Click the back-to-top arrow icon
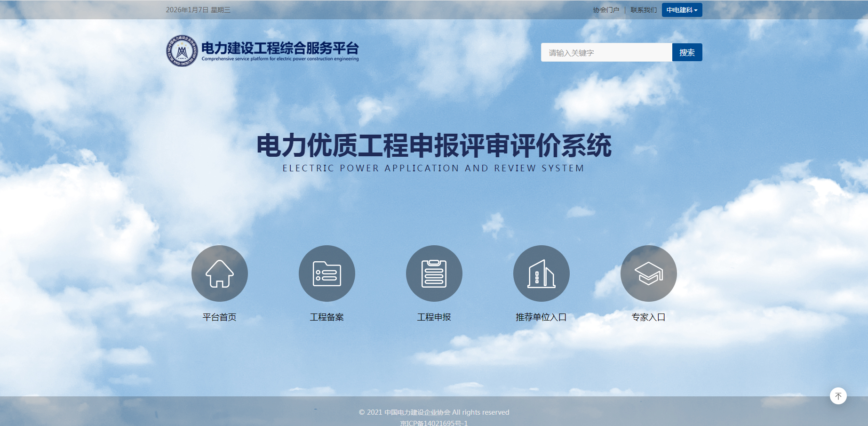Screen dimensions: 868x426 (x=838, y=396)
